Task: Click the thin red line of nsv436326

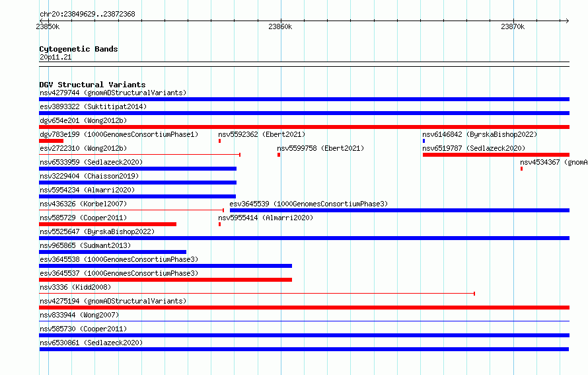Action: coord(131,210)
